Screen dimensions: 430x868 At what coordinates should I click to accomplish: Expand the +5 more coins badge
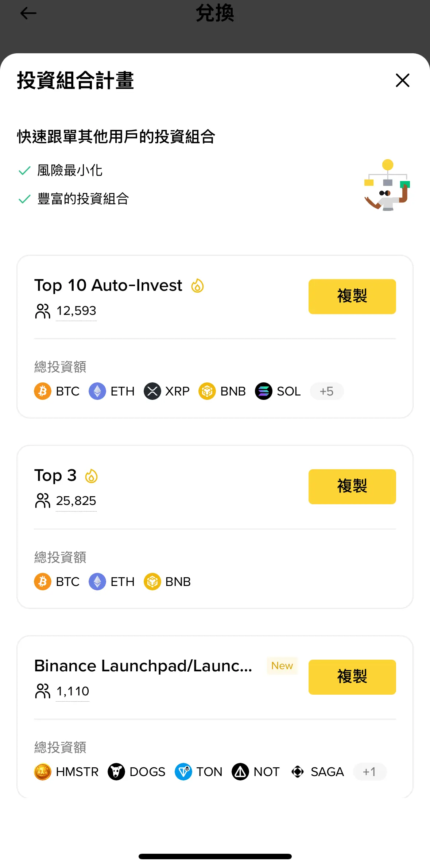326,391
